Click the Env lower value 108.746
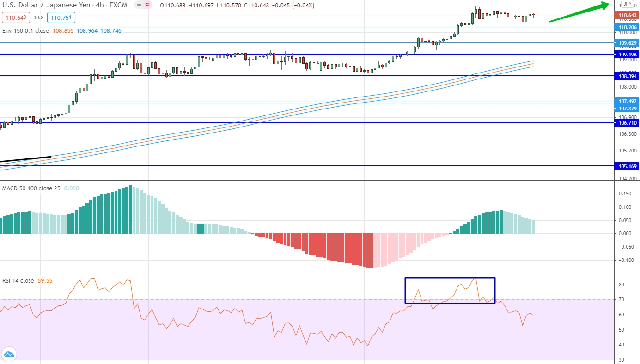The height and width of the screenshot is (364, 640). [110, 30]
